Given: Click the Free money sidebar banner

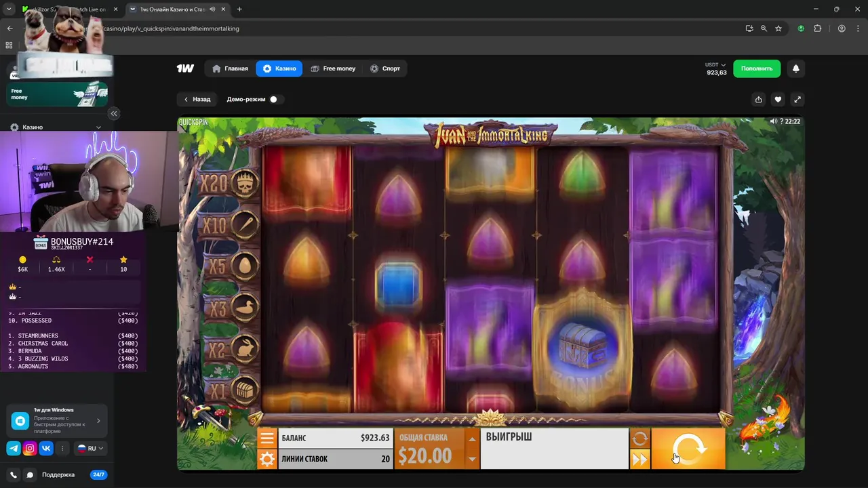Looking at the screenshot, I should pyautogui.click(x=57, y=94).
